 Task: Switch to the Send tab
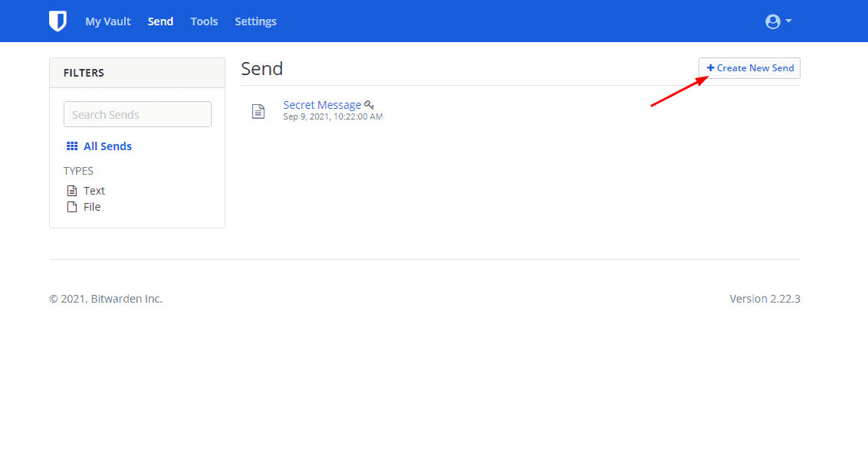160,21
